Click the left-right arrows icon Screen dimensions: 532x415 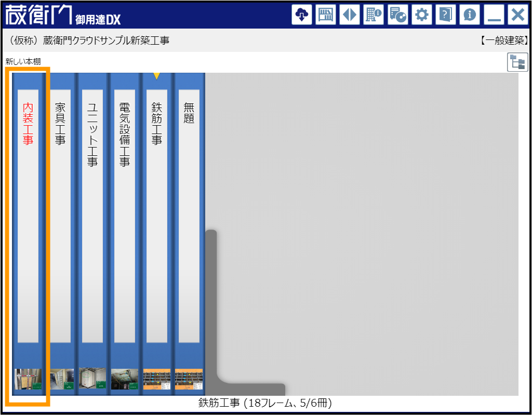tap(350, 15)
